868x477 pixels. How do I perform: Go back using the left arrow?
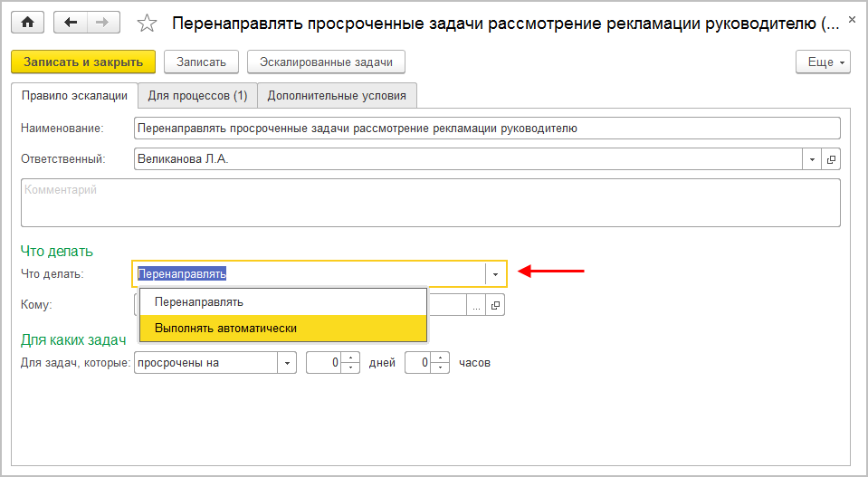pyautogui.click(x=71, y=24)
